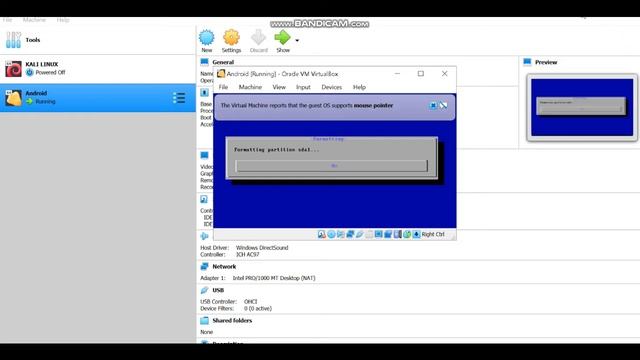Viewport: 640px width, 360px height.
Task: Click the optical disk status icon
Action: [331, 234]
